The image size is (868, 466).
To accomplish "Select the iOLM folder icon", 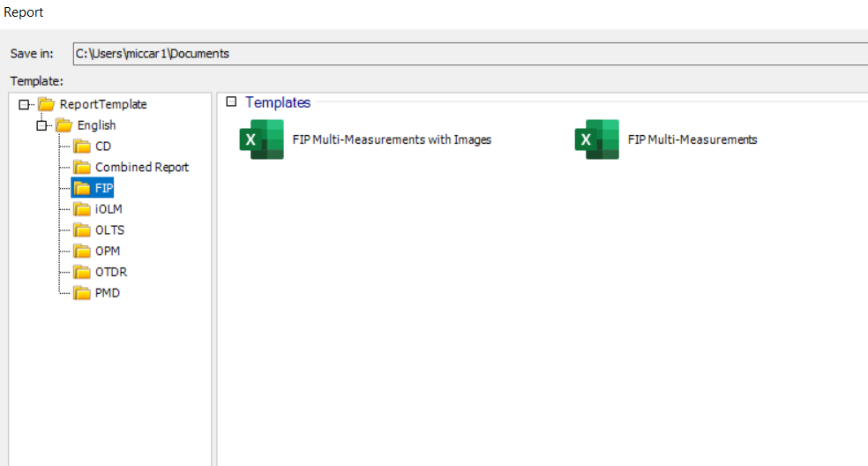I will coord(82,209).
